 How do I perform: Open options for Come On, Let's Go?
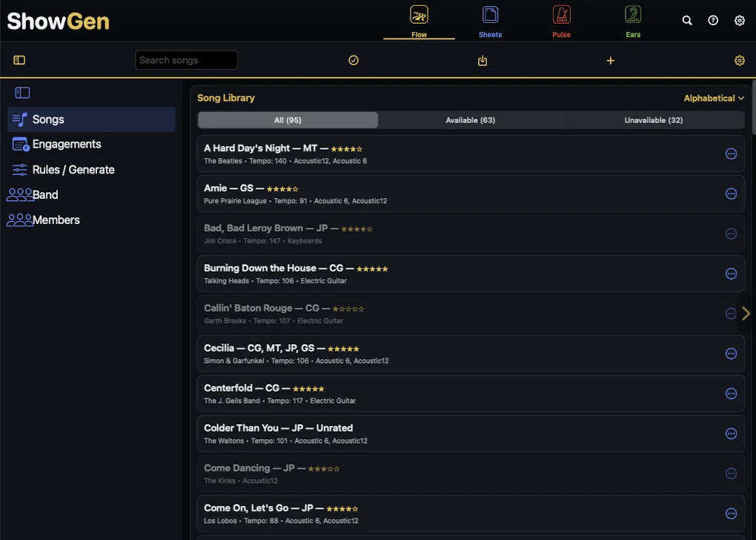click(731, 513)
